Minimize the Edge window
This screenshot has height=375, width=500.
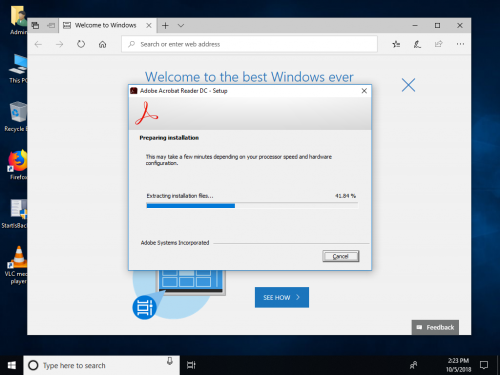tap(415, 25)
